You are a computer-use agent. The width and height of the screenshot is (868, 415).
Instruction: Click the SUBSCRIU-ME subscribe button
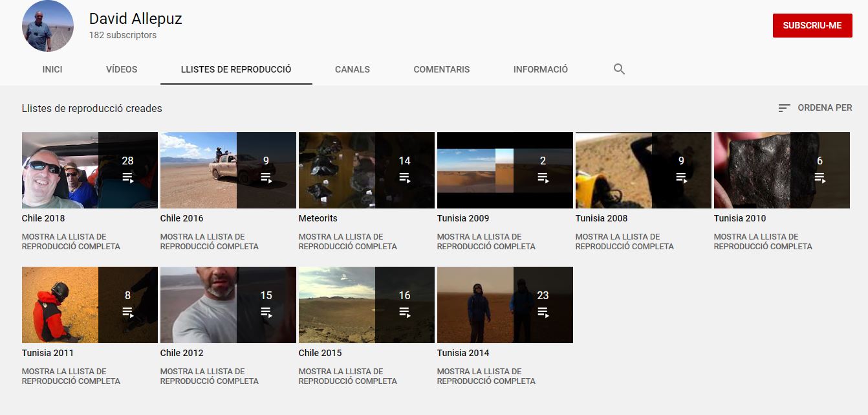pos(812,26)
